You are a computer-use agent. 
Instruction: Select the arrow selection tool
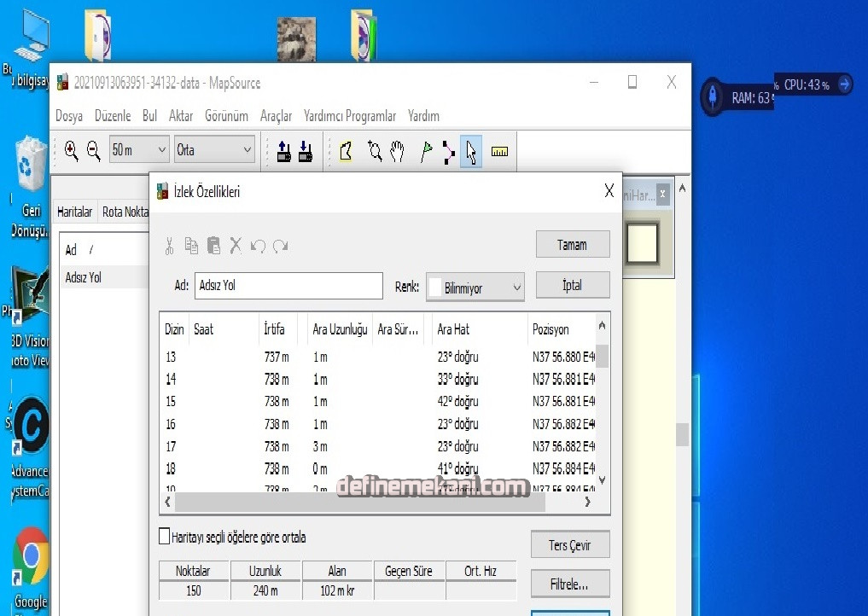471,152
